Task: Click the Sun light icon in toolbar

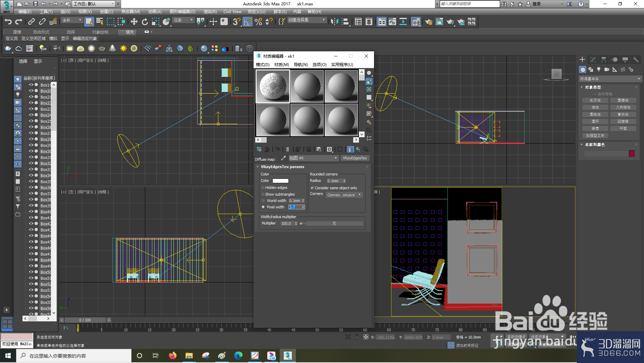Action: coord(123,49)
